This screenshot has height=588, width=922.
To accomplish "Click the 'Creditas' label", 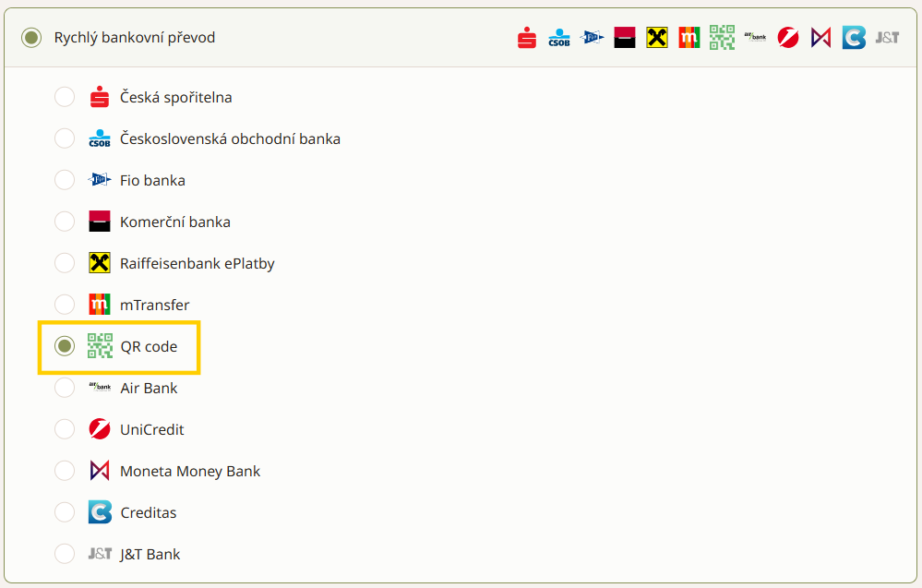I will pyautogui.click(x=149, y=512).
